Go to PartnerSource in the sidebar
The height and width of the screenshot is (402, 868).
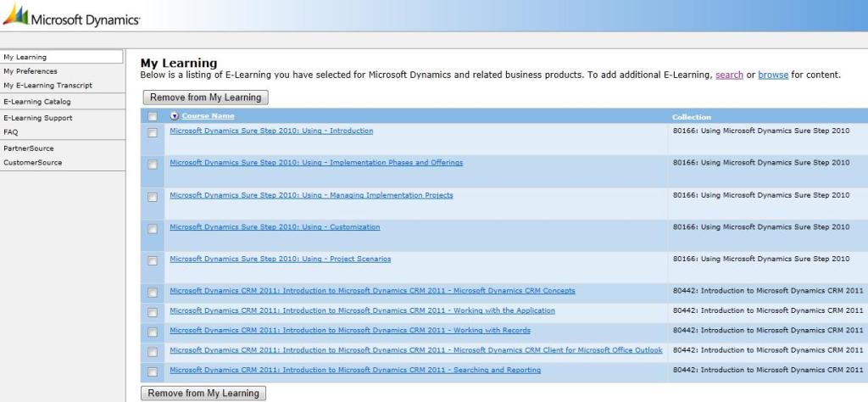coord(29,148)
